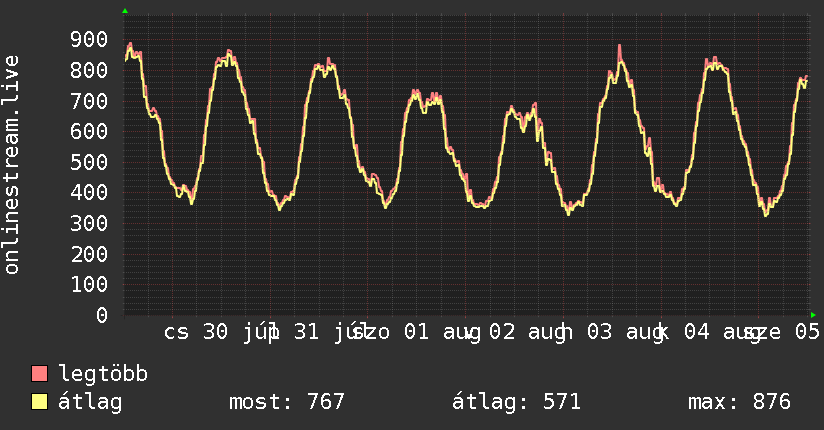Select the átlag legend label beside yellow swatch

tap(90, 402)
